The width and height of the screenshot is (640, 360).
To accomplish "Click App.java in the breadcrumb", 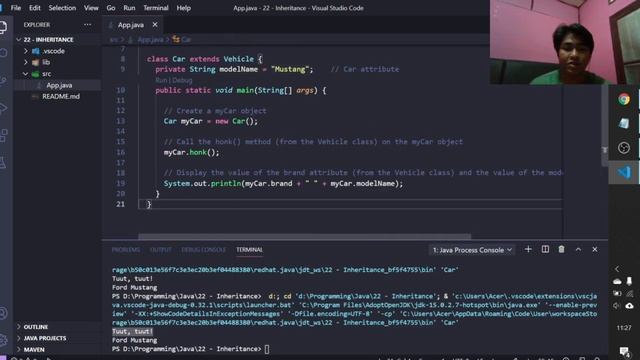I will (150, 40).
